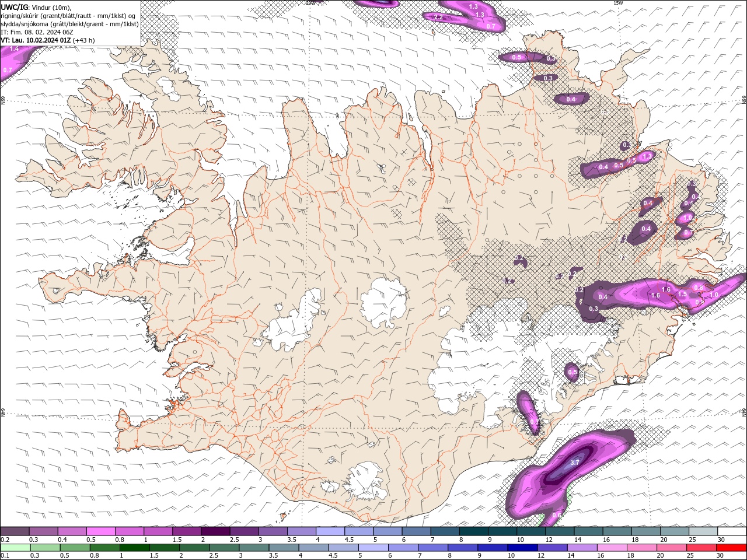Pick the navy rain scale swatch between 10 and 12
This screenshot has height=560, width=747.
point(521,548)
